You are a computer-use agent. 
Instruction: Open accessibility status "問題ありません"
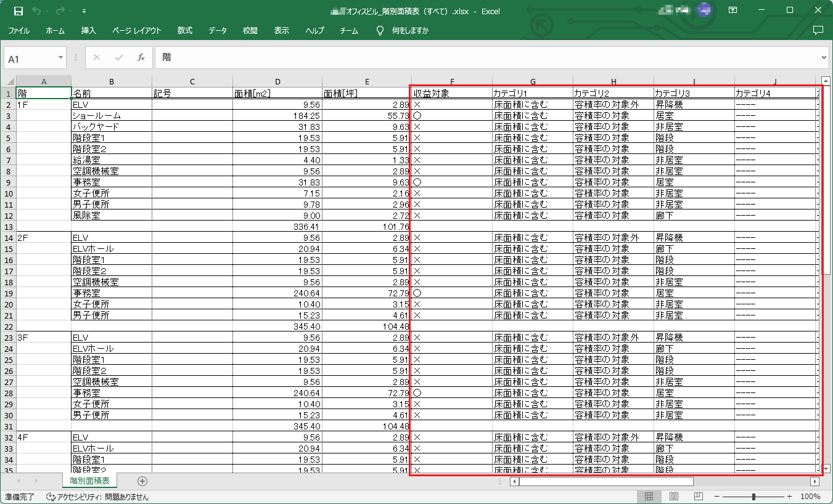tap(97, 497)
